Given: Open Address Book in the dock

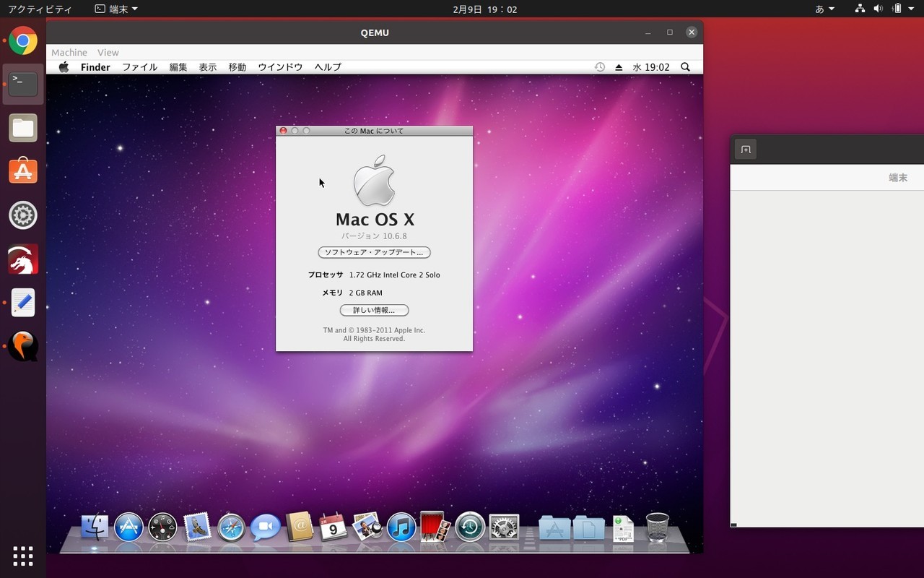Looking at the screenshot, I should 299,527.
